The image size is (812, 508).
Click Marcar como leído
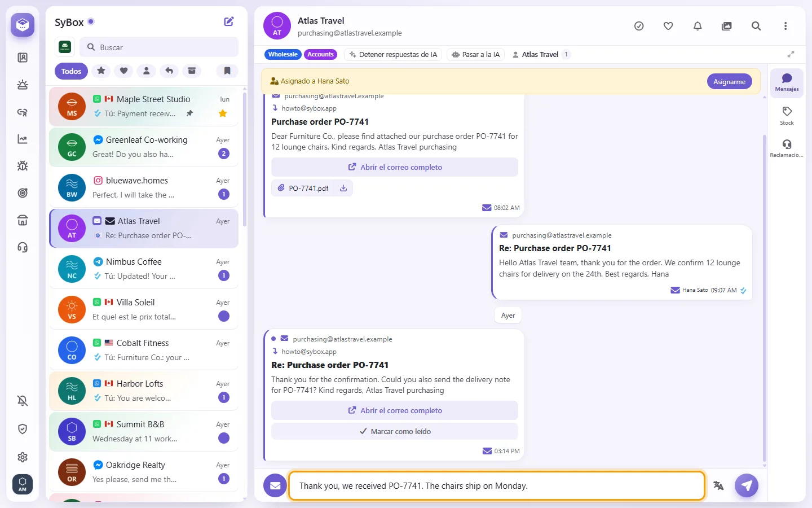coord(395,431)
